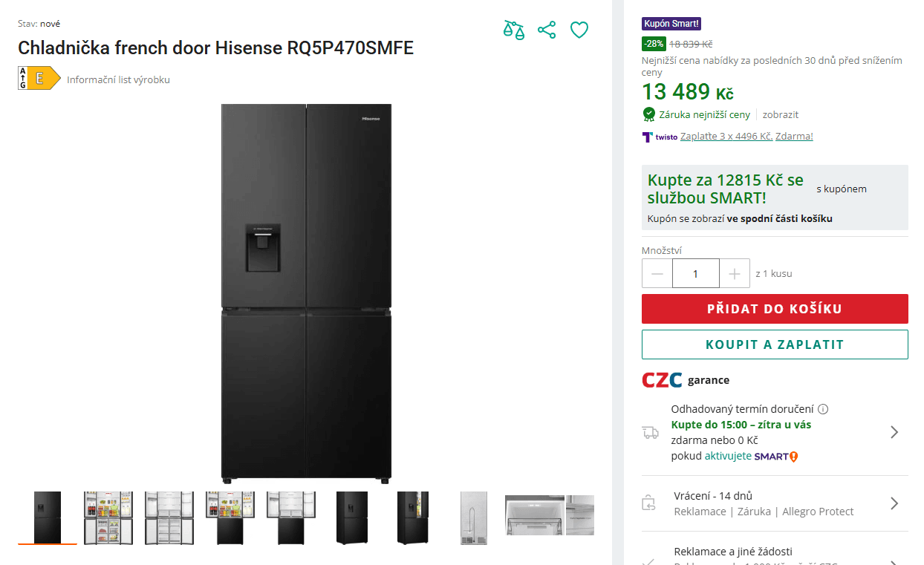Click the compare scales icon
The width and height of the screenshot is (924, 565).
(513, 30)
